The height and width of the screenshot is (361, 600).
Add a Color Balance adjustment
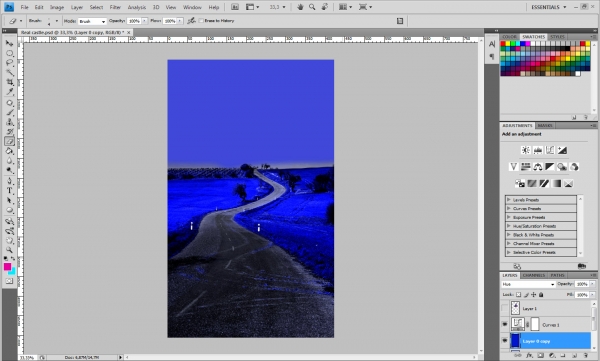pos(538,167)
